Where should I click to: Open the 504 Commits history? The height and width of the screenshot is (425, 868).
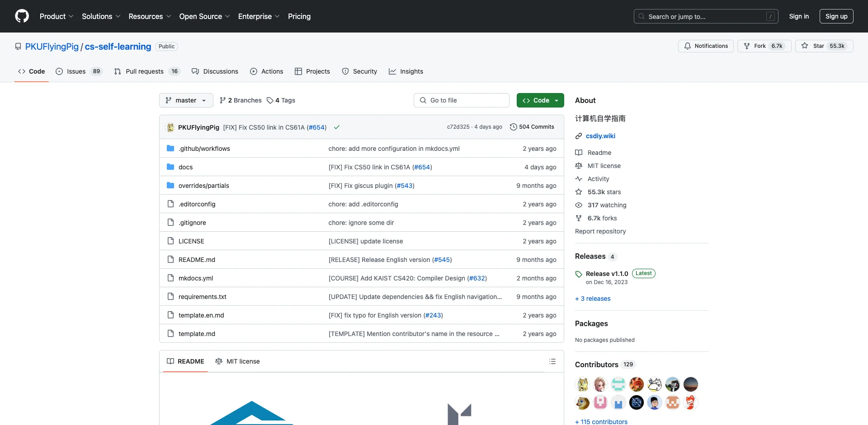[532, 127]
